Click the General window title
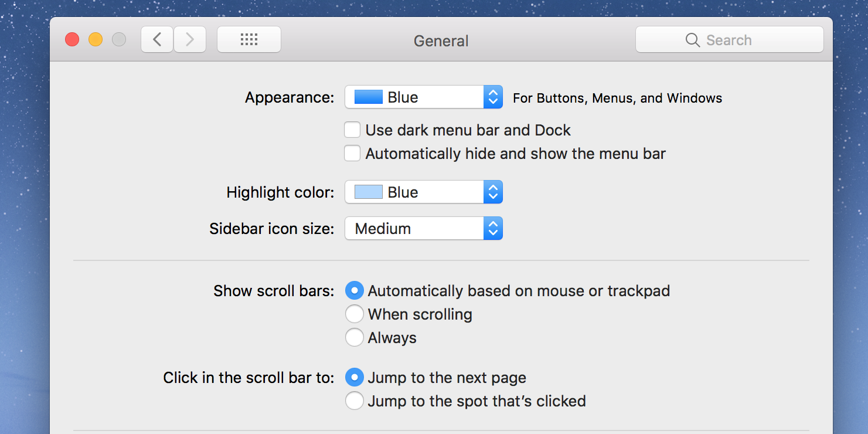The width and height of the screenshot is (868, 434). [441, 41]
